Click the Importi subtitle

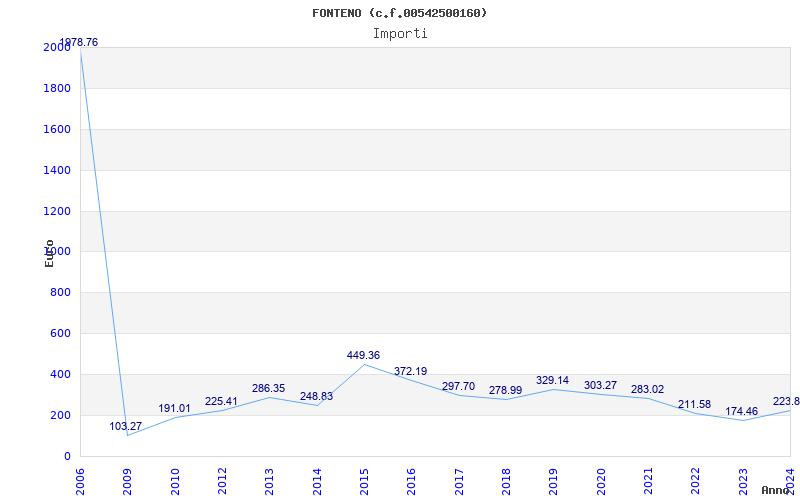coord(400,34)
